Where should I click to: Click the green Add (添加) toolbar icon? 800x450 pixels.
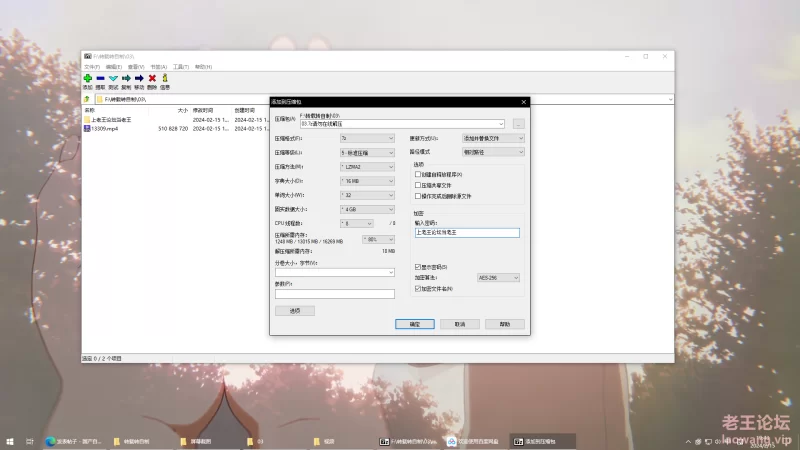(x=88, y=79)
